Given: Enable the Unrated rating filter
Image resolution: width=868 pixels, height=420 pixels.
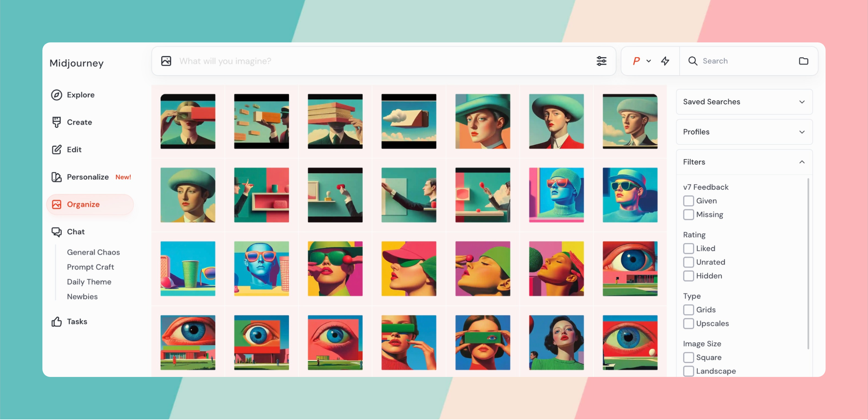Looking at the screenshot, I should (x=688, y=262).
